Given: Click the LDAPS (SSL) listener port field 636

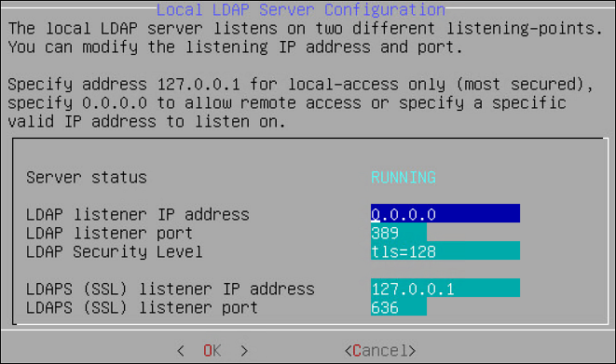Looking at the screenshot, I should pos(398,306).
